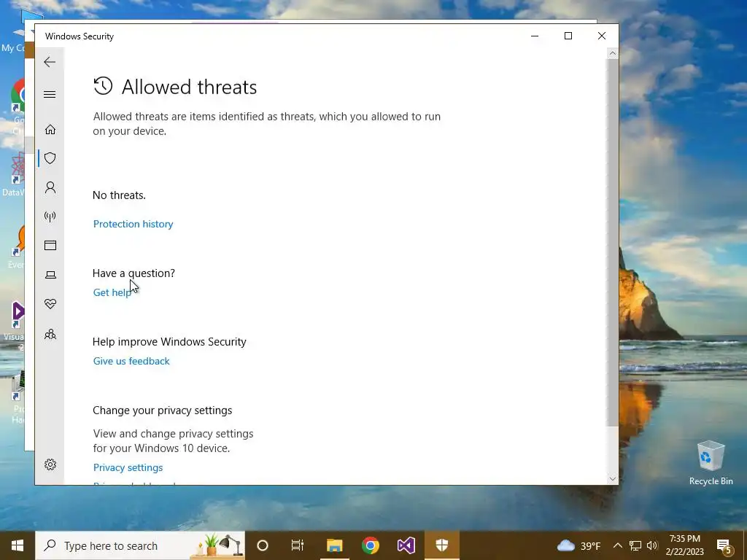The image size is (747, 560).
Task: Click the "Have a question?" heading
Action: tap(134, 273)
